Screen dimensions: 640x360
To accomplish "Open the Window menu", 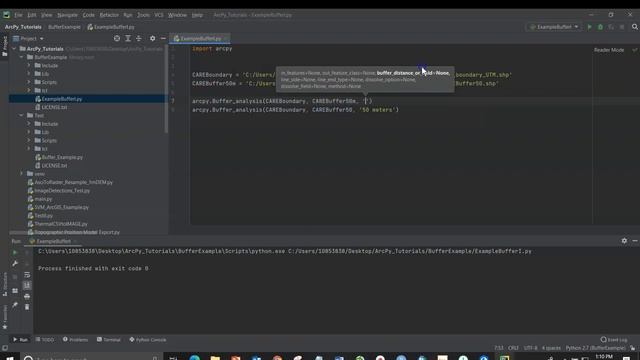I will click(177, 15).
